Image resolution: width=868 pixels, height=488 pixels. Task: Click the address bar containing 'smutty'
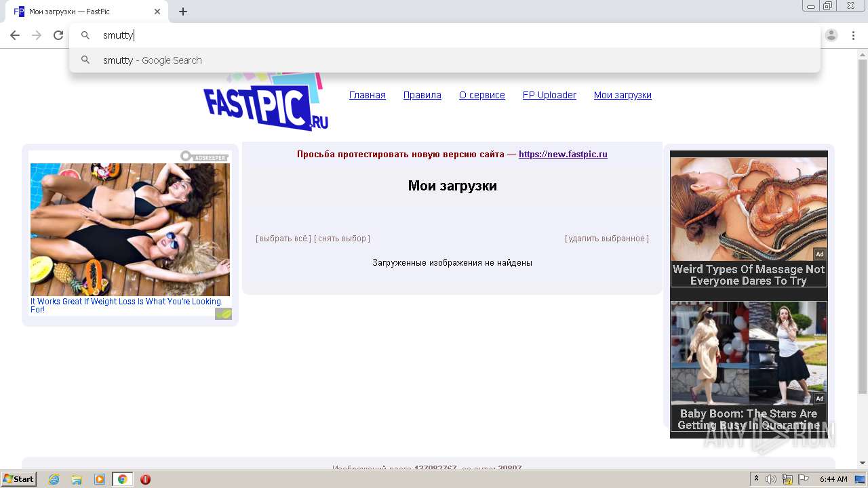[x=444, y=35]
